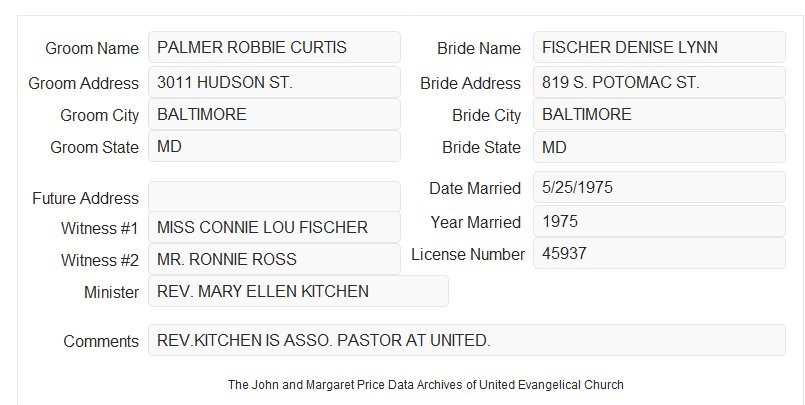
Task: Select the Bride Name input box
Action: click(x=659, y=47)
